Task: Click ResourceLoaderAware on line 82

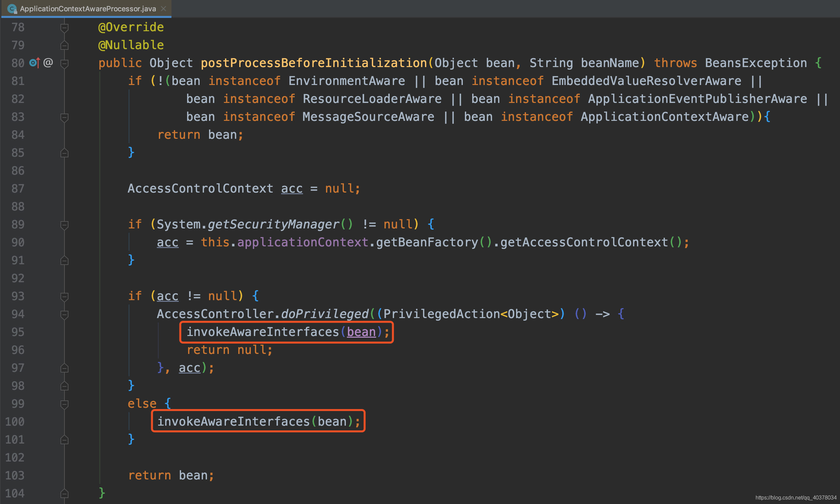Action: (x=372, y=99)
